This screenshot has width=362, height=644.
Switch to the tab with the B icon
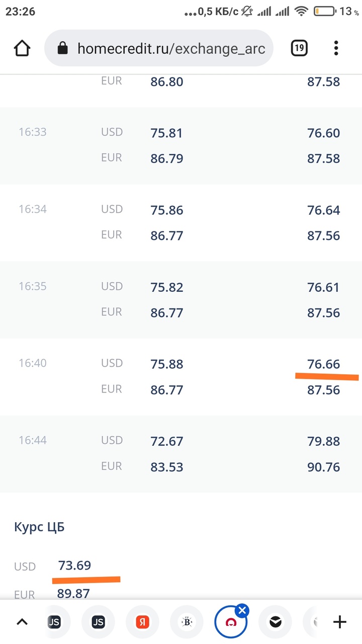[x=187, y=622]
